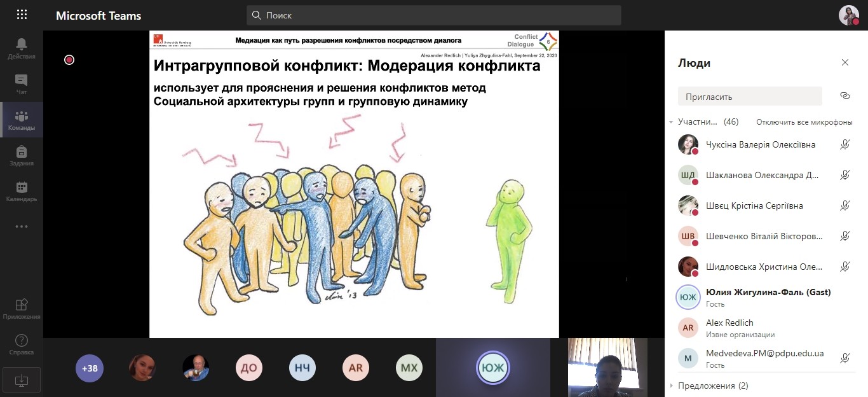Screen dimensions: 868x397
Task: Toggle microphone for Швєц Крістіна Сергіївна
Action: 845,205
